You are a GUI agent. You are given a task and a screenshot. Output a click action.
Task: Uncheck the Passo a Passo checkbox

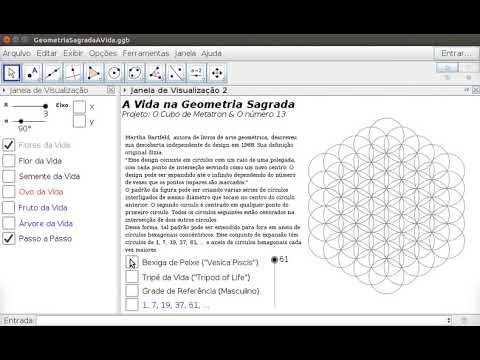pyautogui.click(x=9, y=239)
